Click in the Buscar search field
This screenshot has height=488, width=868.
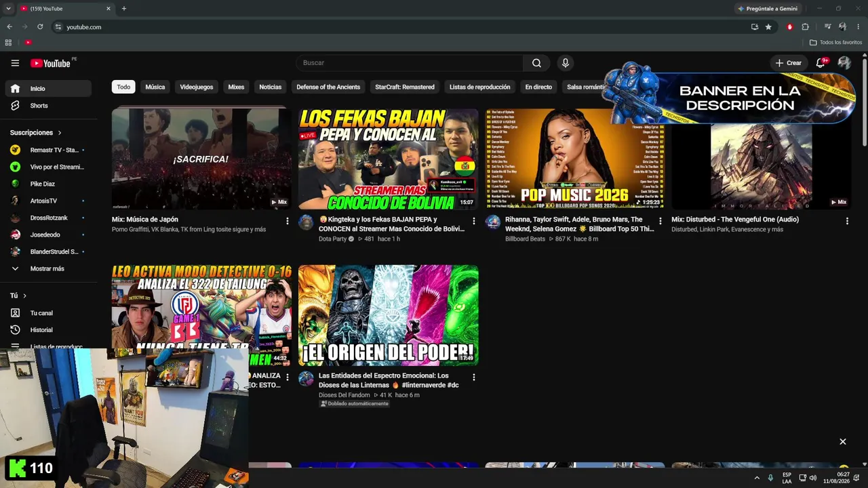pyautogui.click(x=409, y=63)
